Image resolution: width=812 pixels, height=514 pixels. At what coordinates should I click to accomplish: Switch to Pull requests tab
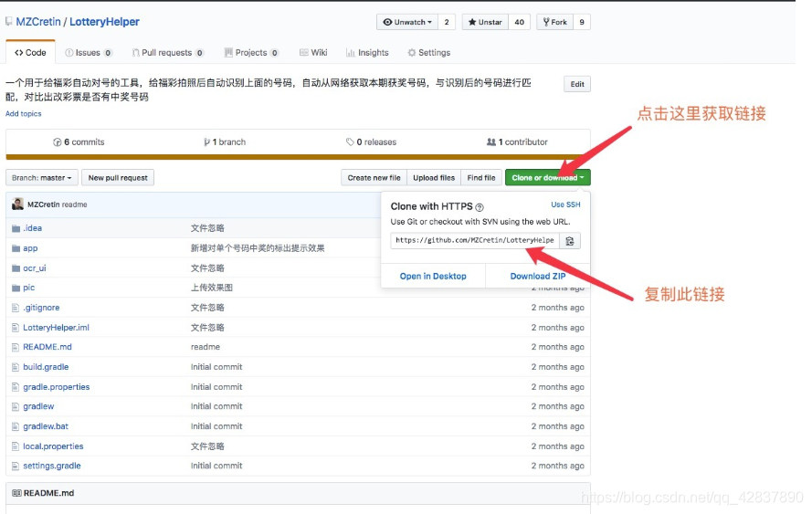(168, 53)
